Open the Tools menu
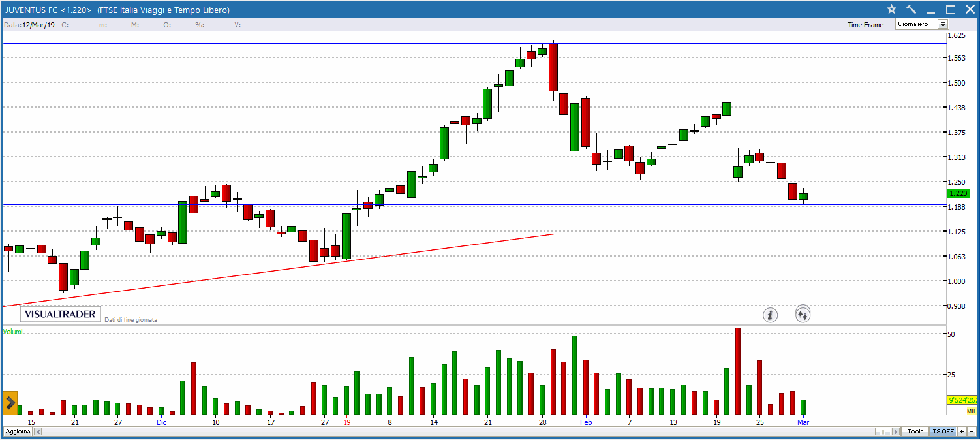Viewport: 980px width, 440px height. (915, 432)
